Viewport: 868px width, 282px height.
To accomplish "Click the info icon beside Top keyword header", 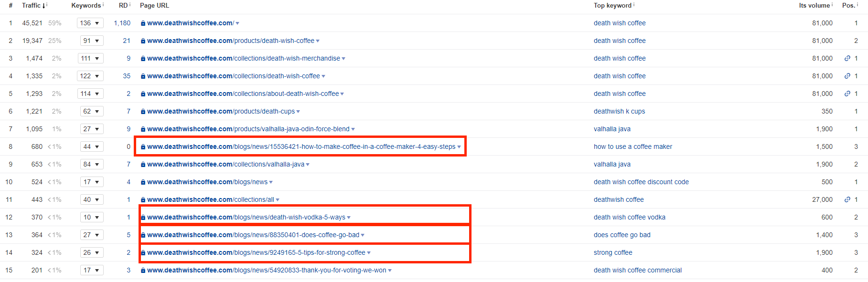I will (634, 4).
